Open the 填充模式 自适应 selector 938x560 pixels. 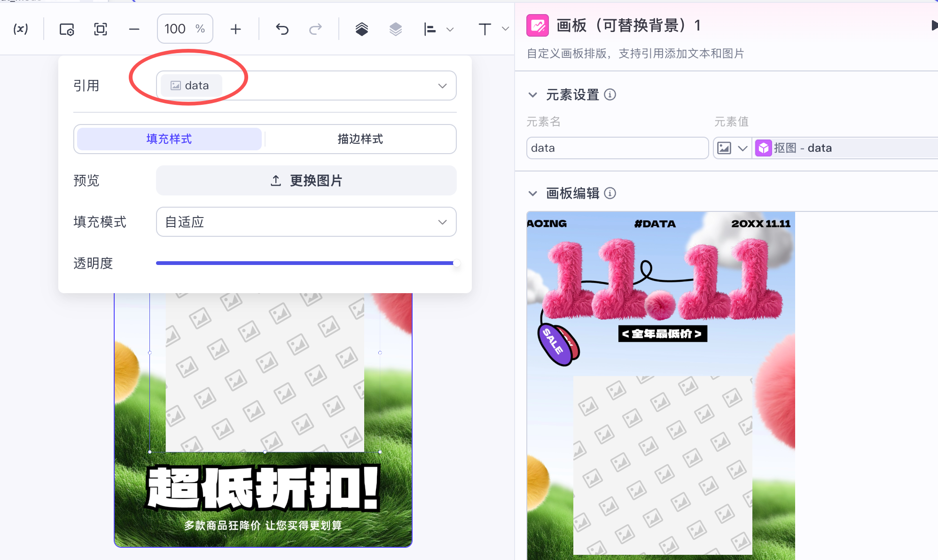(306, 222)
